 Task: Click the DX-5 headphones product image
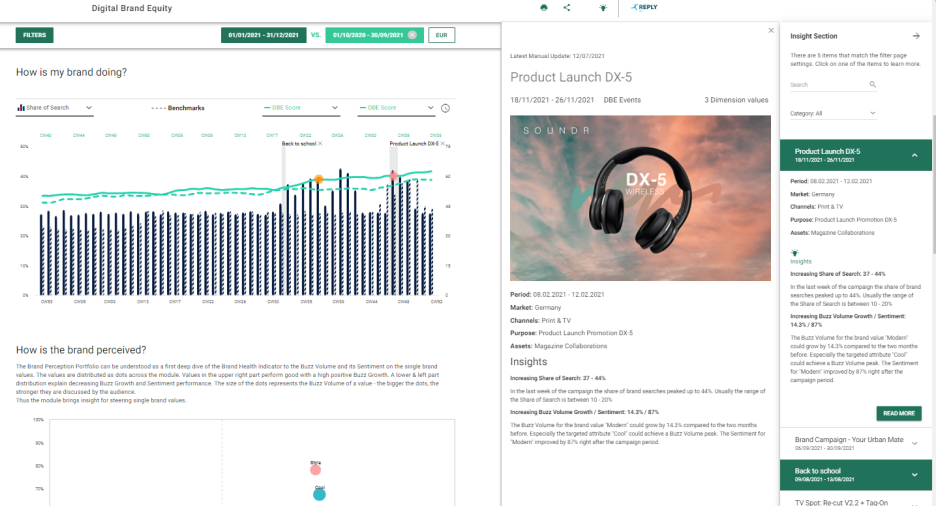(640, 198)
